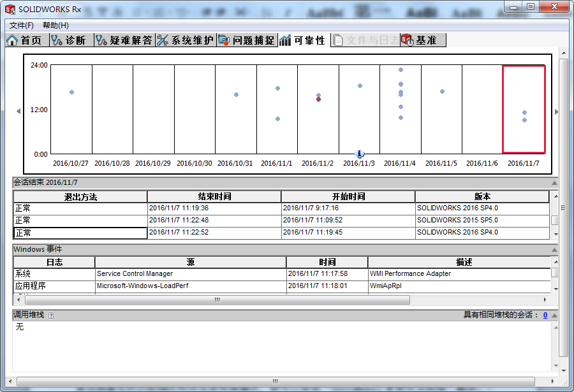Click the help icon next to 调用堆栈
Image resolution: width=574 pixels, height=392 pixels.
[x=51, y=316]
